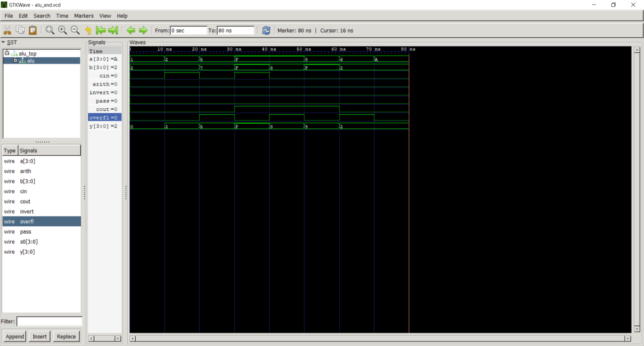Click the Zoom In icon

click(62, 30)
